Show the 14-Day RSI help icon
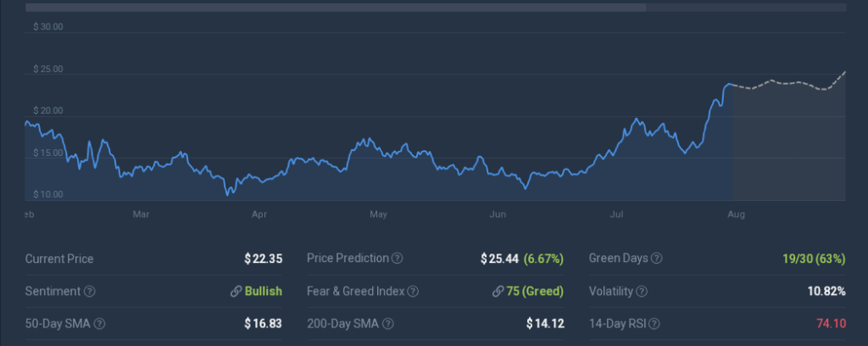 pos(655,323)
